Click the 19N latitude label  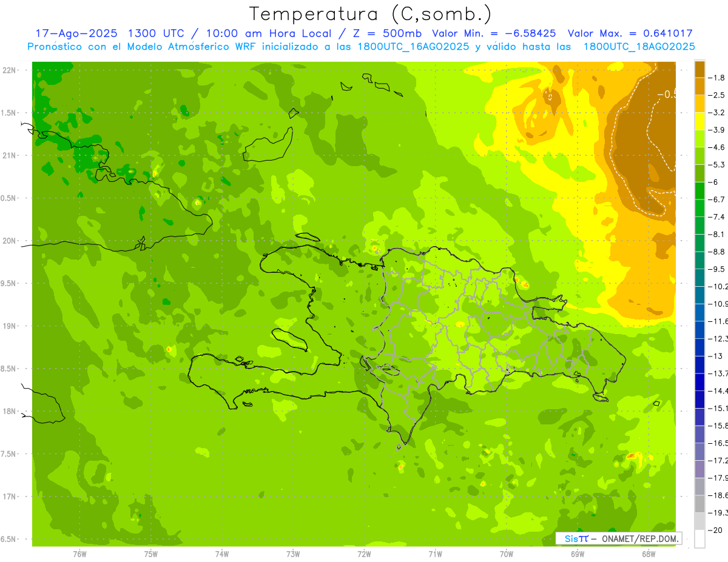(x=9, y=326)
